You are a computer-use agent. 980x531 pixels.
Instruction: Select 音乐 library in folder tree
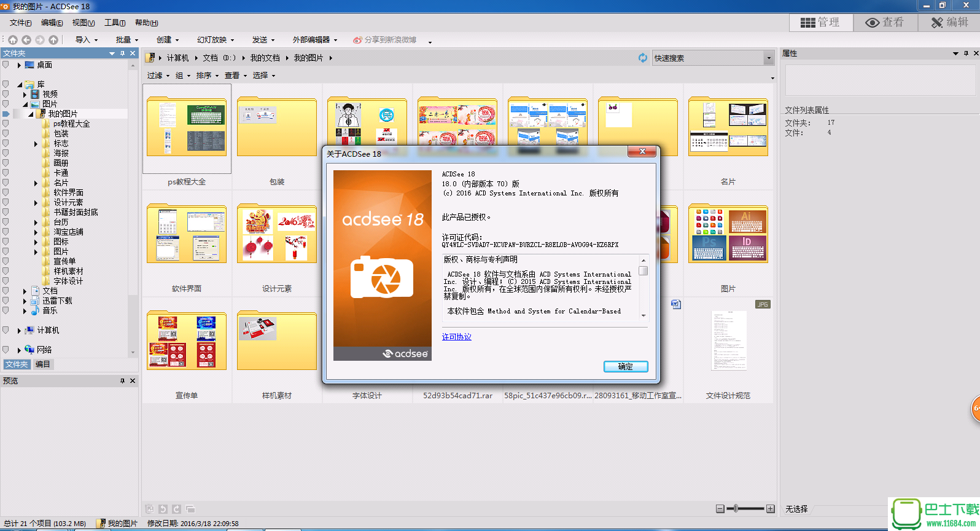click(x=50, y=310)
